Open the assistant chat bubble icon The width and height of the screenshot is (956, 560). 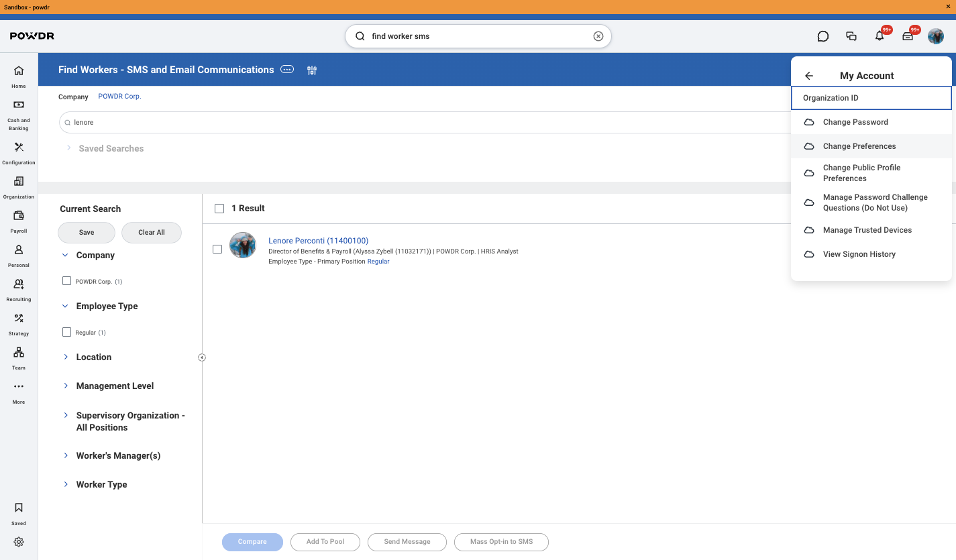tap(823, 36)
